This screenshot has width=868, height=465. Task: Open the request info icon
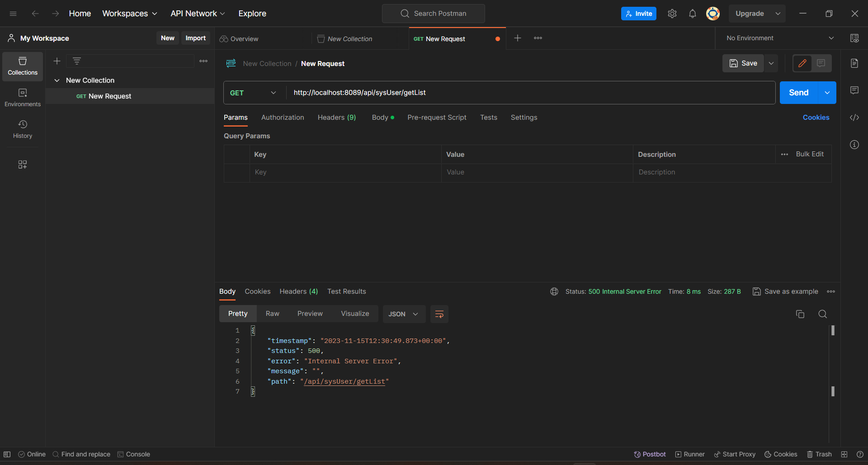click(x=854, y=145)
